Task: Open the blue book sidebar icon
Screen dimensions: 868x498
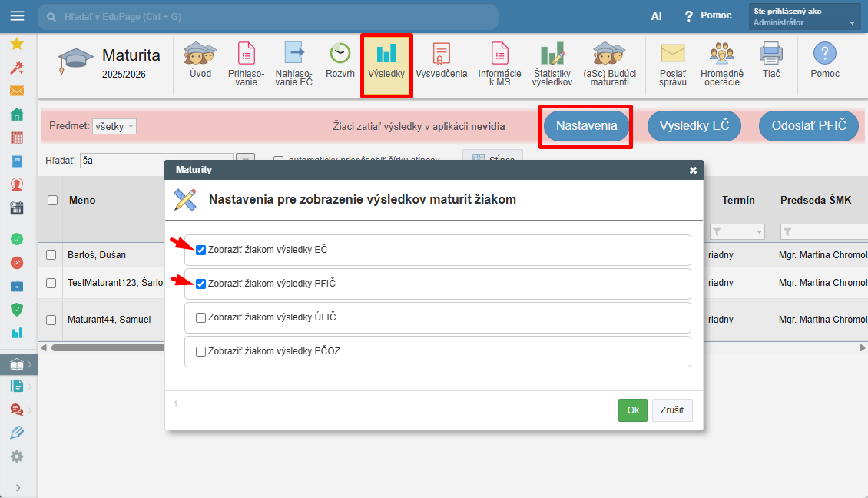Action: pyautogui.click(x=17, y=161)
